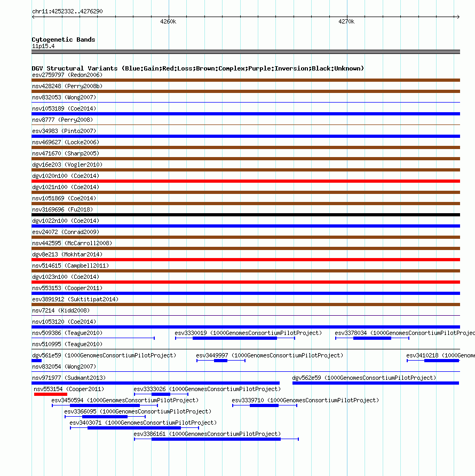Click the gray 11p15.4 cytogenetic band bar

pos(246,52)
